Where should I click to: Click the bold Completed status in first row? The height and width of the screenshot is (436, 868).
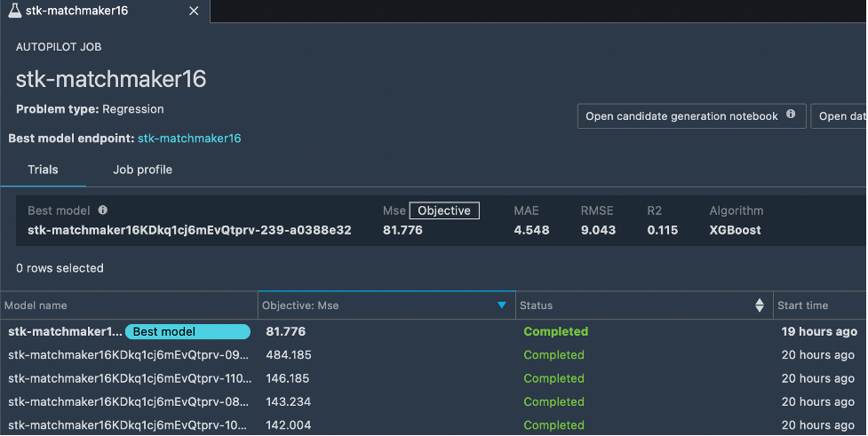click(556, 331)
